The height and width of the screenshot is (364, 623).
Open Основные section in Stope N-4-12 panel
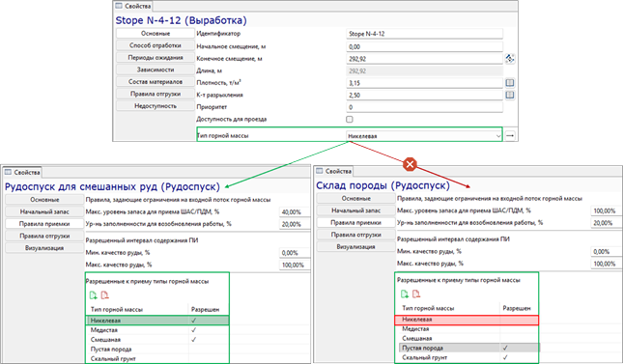point(156,34)
